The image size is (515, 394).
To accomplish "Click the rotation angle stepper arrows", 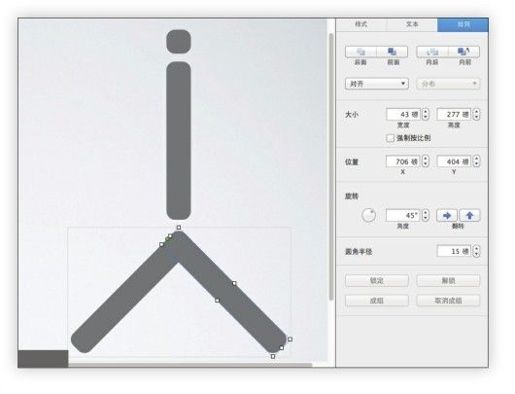I will (425, 215).
